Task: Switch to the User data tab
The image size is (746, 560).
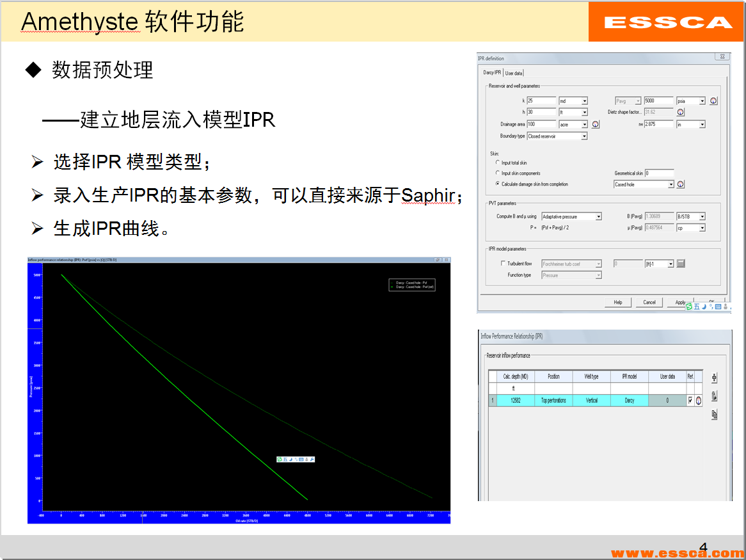Action: (x=514, y=73)
